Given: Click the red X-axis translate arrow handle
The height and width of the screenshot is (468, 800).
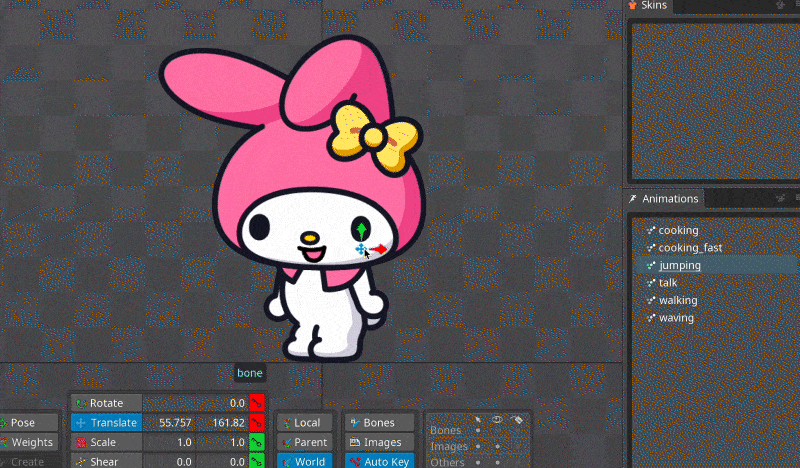Looking at the screenshot, I should coord(379,249).
